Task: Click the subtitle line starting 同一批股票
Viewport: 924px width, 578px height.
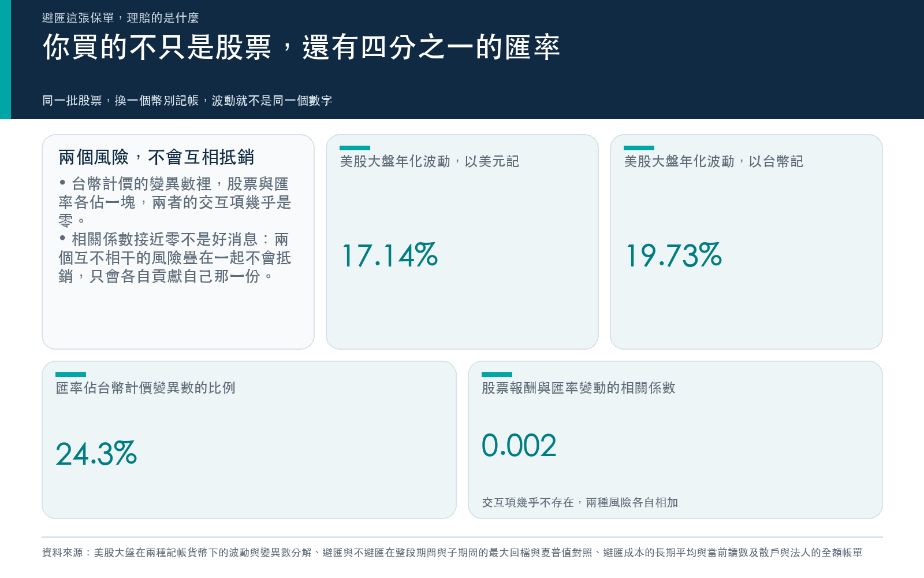Action: pos(187,101)
